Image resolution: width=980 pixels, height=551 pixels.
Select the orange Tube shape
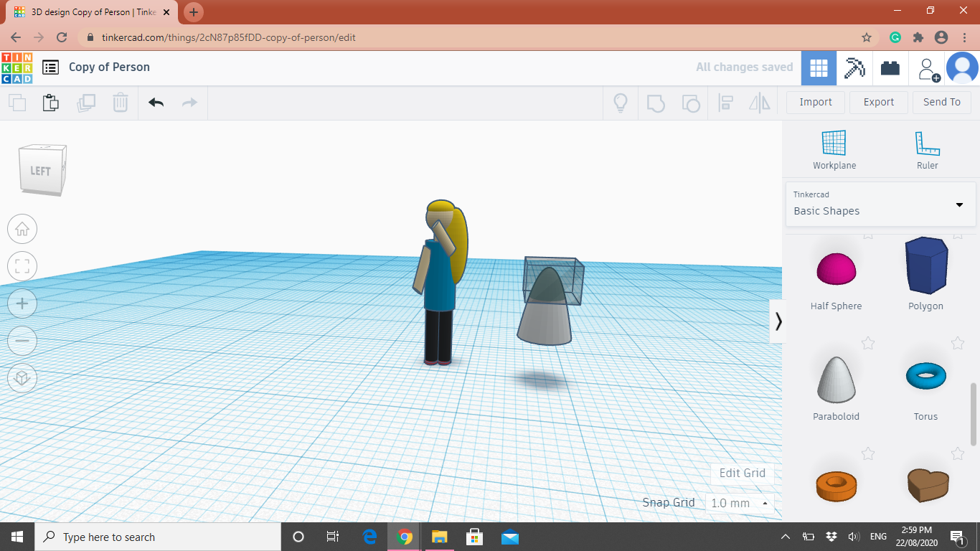pos(836,485)
